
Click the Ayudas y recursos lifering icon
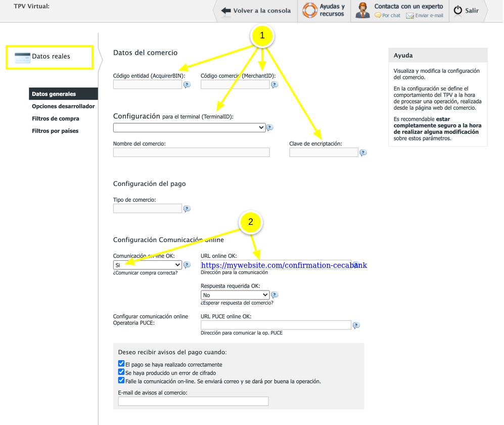(x=309, y=9)
